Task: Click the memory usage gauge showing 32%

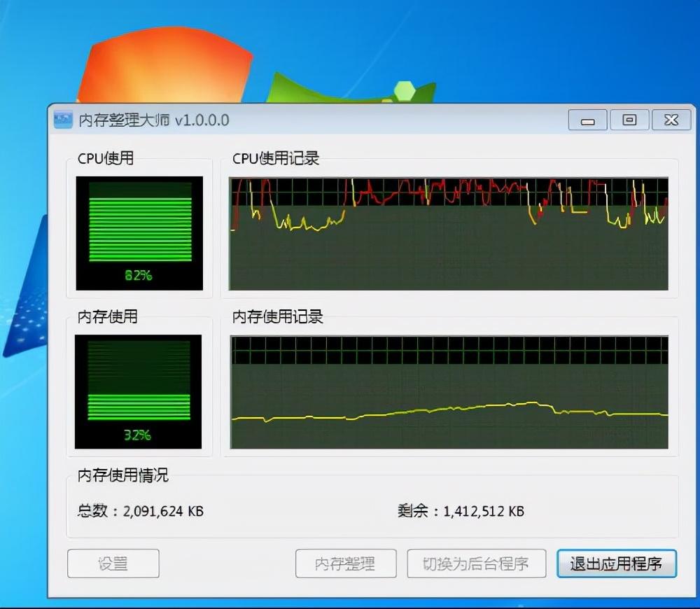Action: [x=138, y=434]
